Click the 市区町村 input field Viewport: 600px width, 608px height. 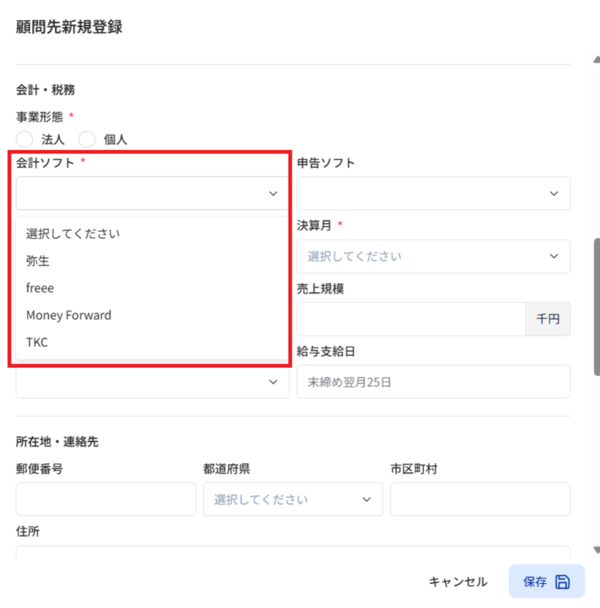point(480,499)
